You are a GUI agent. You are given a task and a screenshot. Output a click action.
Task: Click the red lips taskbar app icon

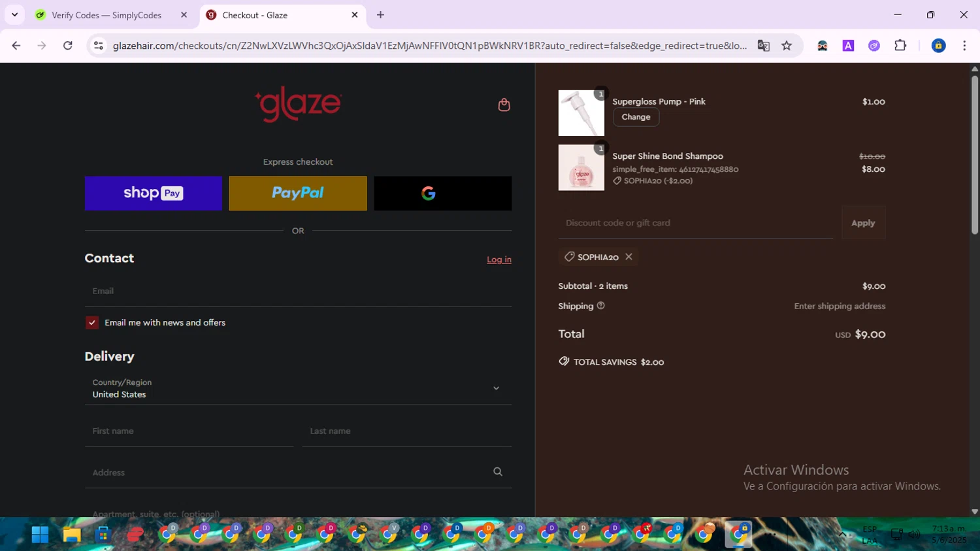pyautogui.click(x=135, y=535)
